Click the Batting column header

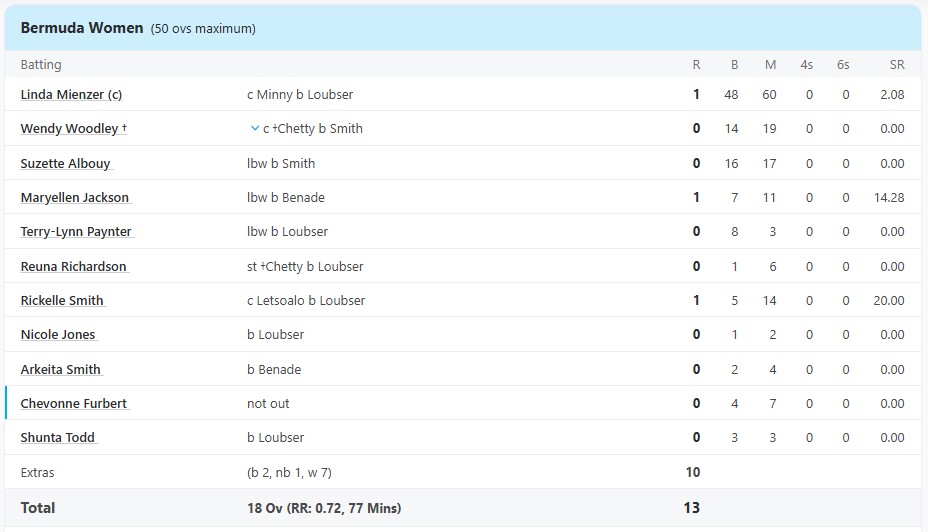pos(41,65)
